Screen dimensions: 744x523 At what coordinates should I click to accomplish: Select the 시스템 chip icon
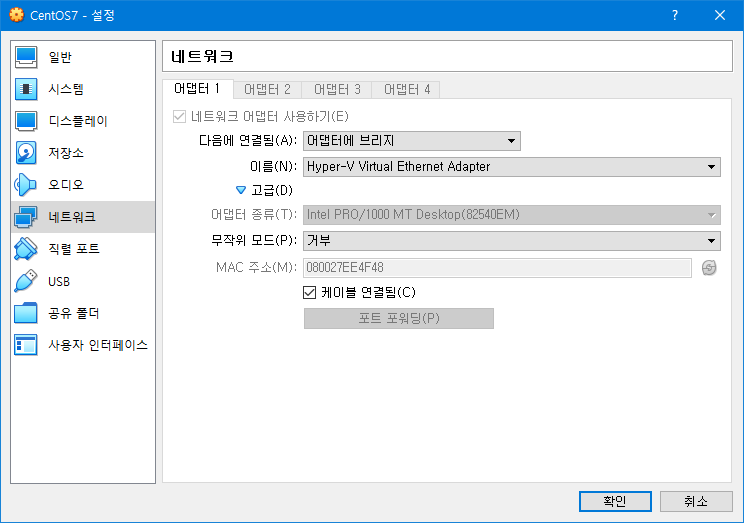[26, 89]
